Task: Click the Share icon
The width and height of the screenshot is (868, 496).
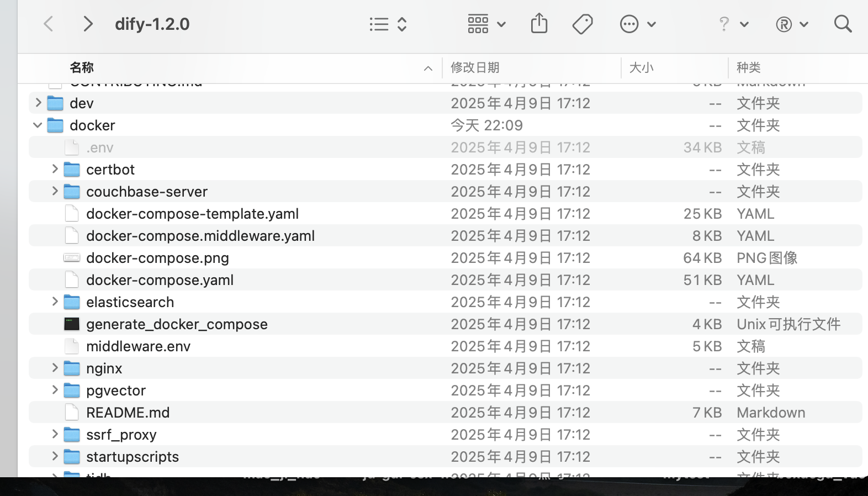Action: click(x=539, y=24)
